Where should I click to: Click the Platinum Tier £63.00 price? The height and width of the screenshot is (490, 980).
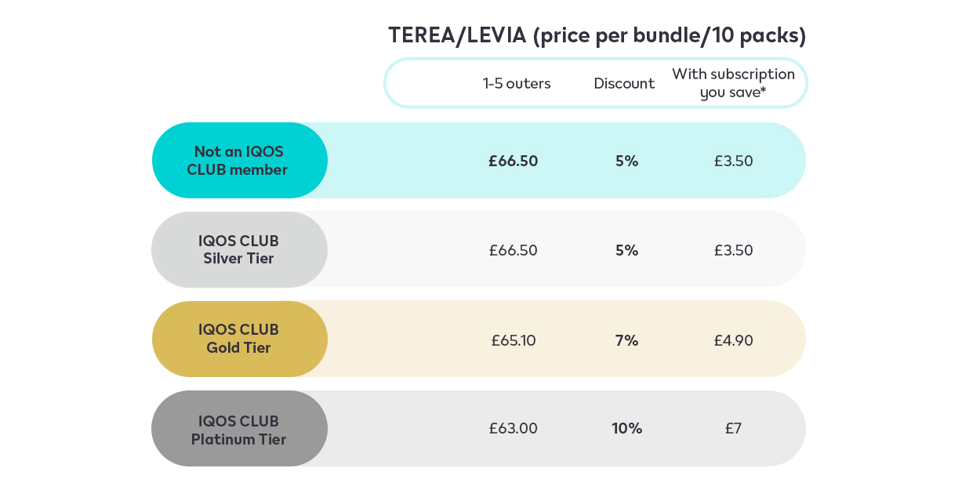coord(514,429)
